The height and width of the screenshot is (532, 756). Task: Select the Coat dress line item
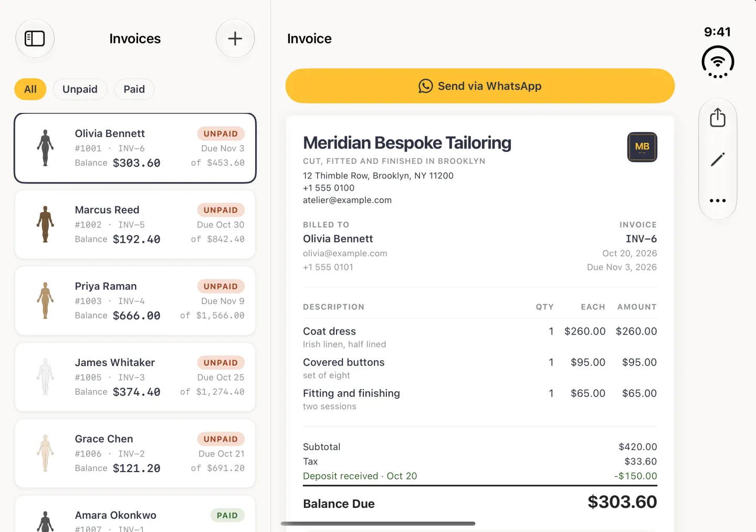pyautogui.click(x=480, y=337)
